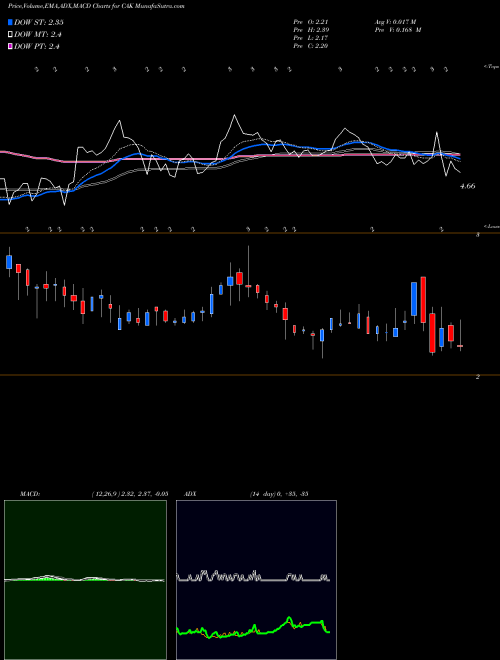Viewport: 500px width, 660px height.
Task: Click the ADX panel heading
Action: [190, 493]
